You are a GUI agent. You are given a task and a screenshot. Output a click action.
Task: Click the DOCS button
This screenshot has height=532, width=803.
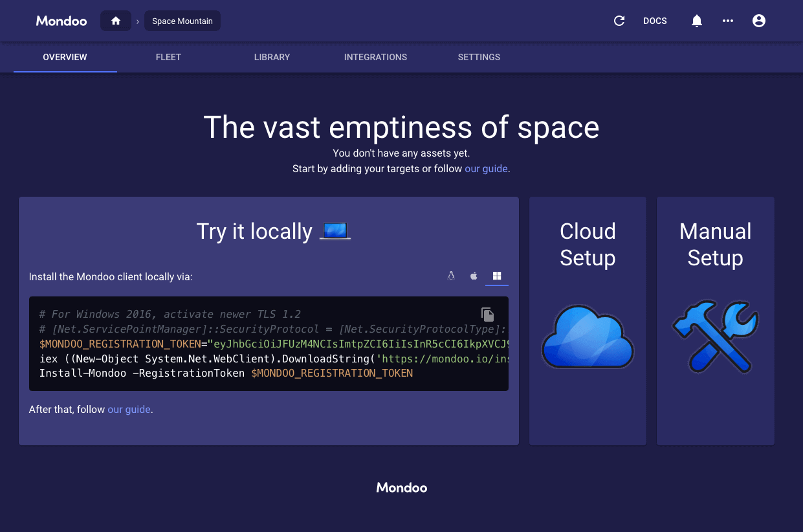click(x=655, y=21)
